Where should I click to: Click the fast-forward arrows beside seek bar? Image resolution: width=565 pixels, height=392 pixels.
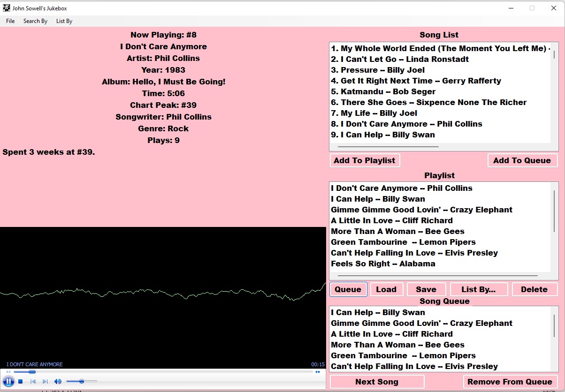tap(318, 372)
